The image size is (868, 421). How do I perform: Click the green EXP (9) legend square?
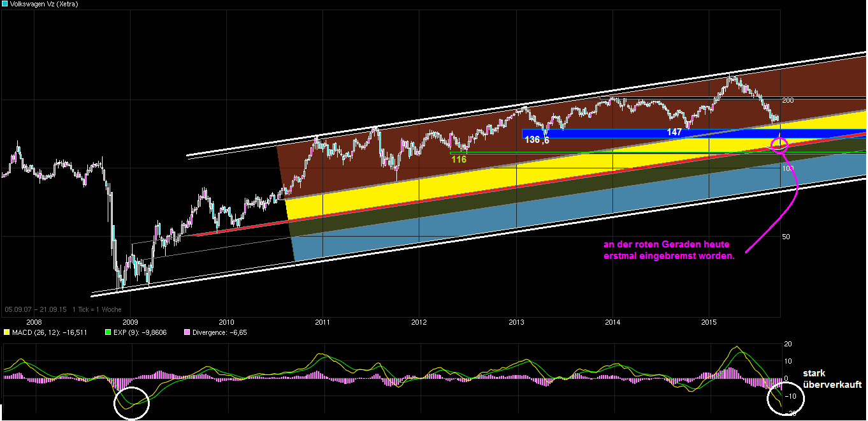[107, 332]
